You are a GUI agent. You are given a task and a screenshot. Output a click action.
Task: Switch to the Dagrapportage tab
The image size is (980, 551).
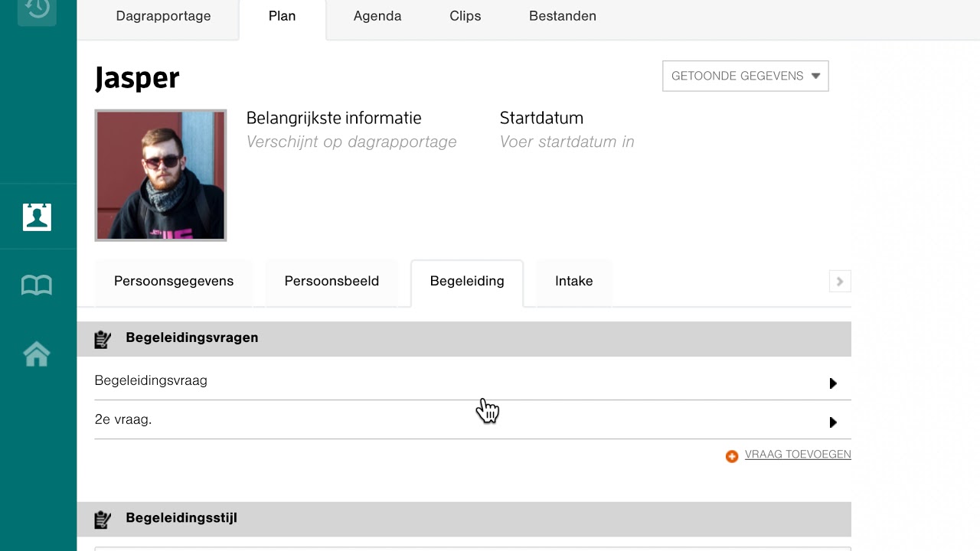(163, 16)
